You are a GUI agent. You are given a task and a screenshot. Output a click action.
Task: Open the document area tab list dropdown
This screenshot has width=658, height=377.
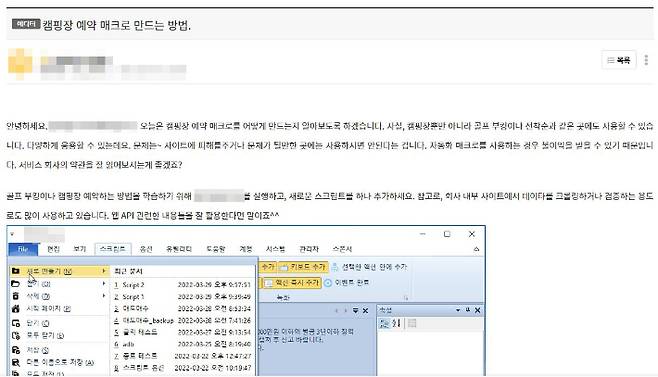click(355, 311)
